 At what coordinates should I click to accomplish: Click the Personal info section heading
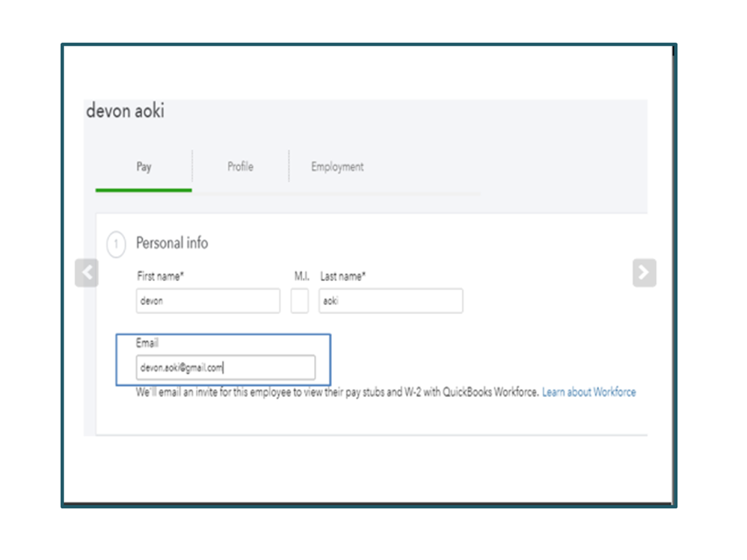coord(172,243)
